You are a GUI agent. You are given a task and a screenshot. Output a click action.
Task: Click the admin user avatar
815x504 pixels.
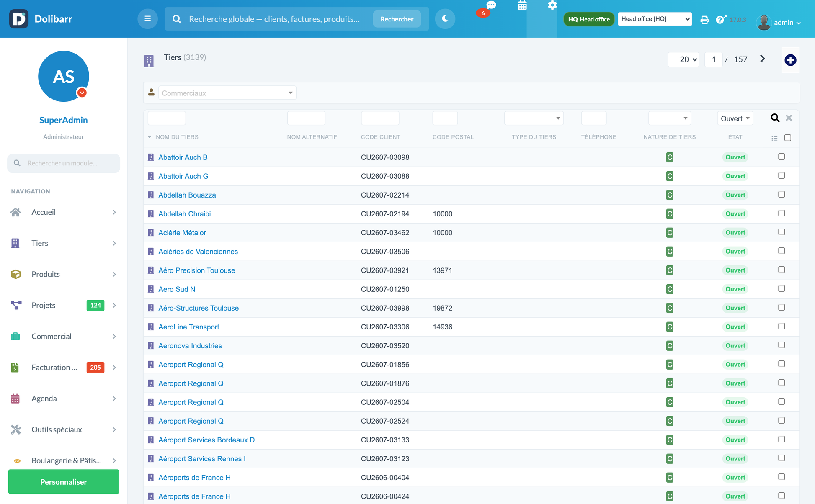point(764,23)
